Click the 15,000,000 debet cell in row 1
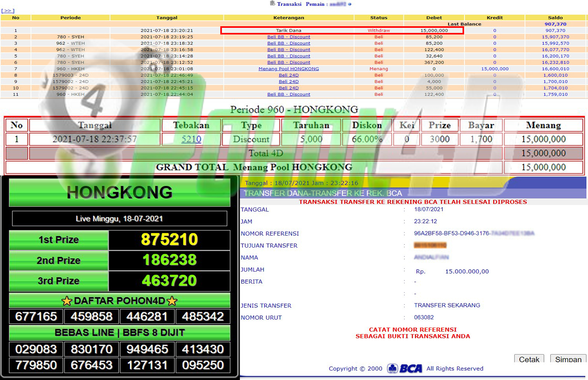The image size is (588, 380). 434,31
